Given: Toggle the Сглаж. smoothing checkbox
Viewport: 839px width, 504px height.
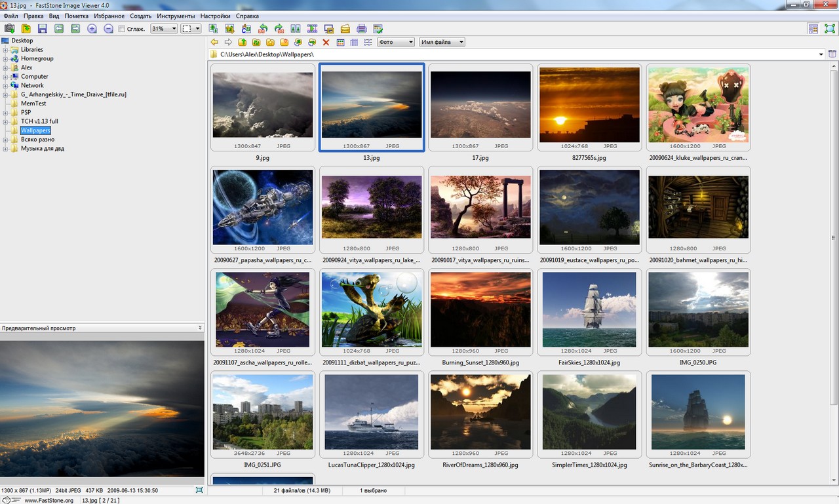Looking at the screenshot, I should [122, 29].
